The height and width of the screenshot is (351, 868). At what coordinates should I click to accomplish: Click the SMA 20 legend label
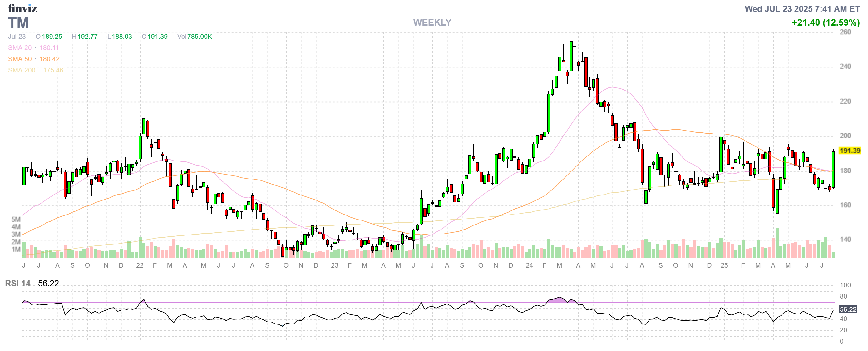pos(20,48)
